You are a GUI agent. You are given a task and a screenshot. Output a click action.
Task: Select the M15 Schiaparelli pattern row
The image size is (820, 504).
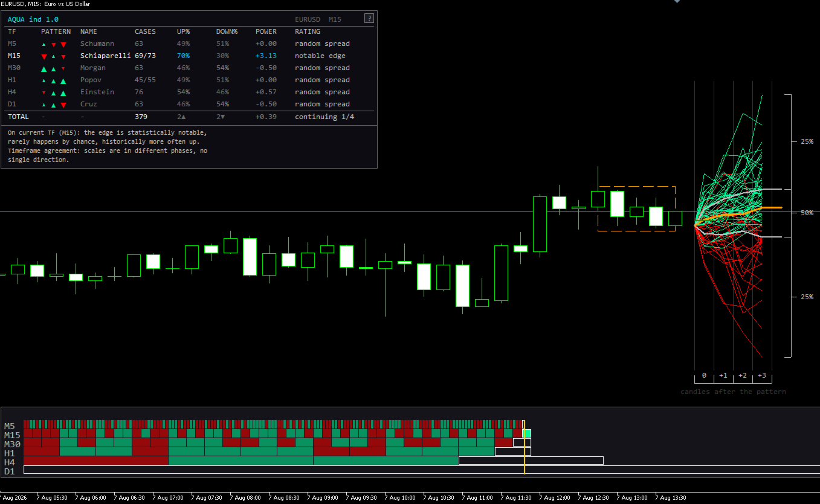189,56
